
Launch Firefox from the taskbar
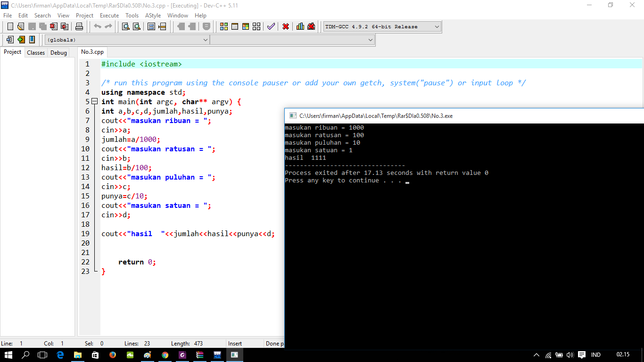point(113,354)
